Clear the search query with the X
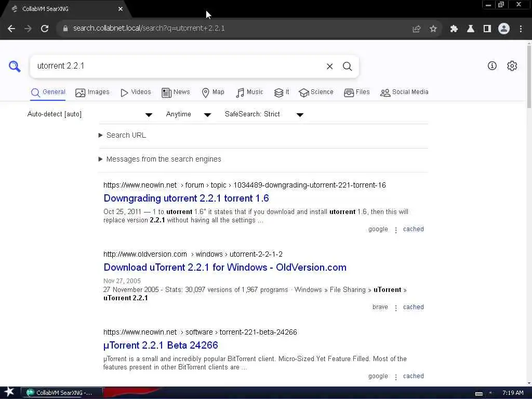532x399 pixels. click(329, 66)
